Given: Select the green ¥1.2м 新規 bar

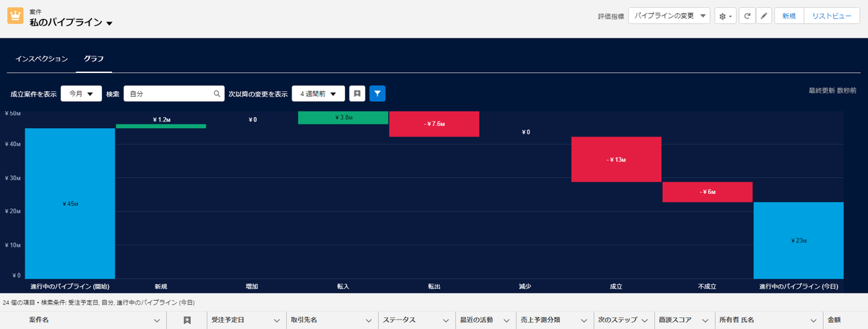Looking at the screenshot, I should (161, 126).
